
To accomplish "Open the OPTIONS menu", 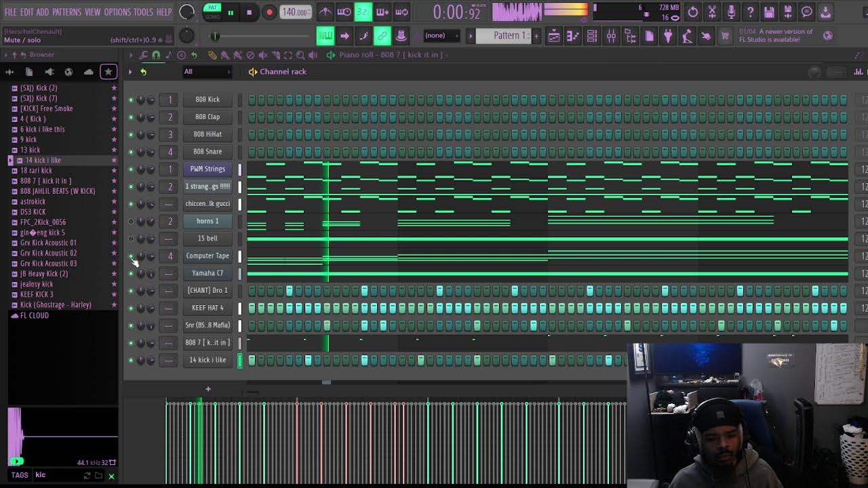I will coord(117,12).
